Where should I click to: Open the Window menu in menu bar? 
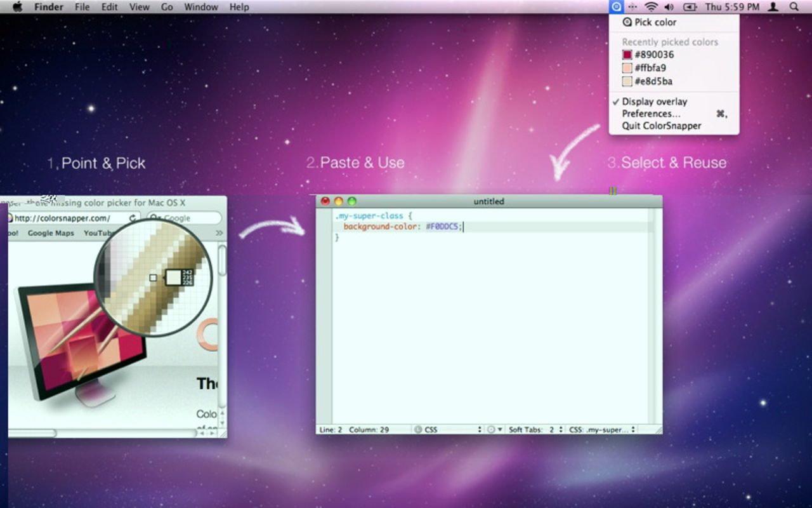(200, 7)
